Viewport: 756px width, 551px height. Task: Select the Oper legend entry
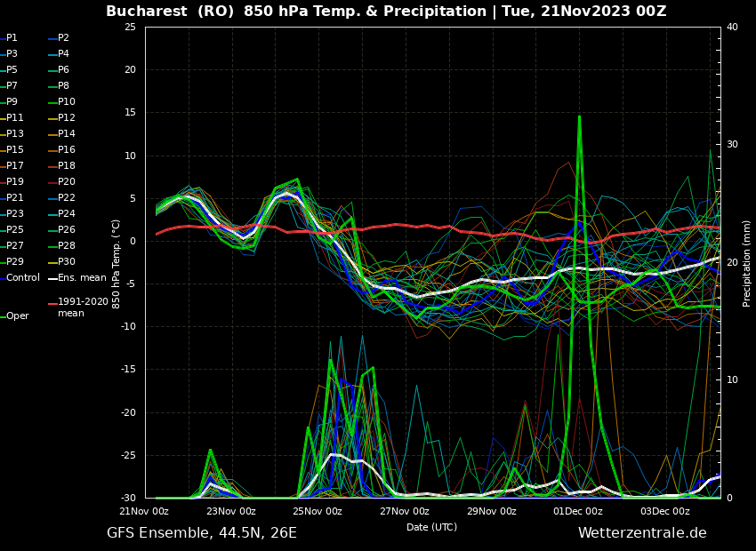point(17,316)
